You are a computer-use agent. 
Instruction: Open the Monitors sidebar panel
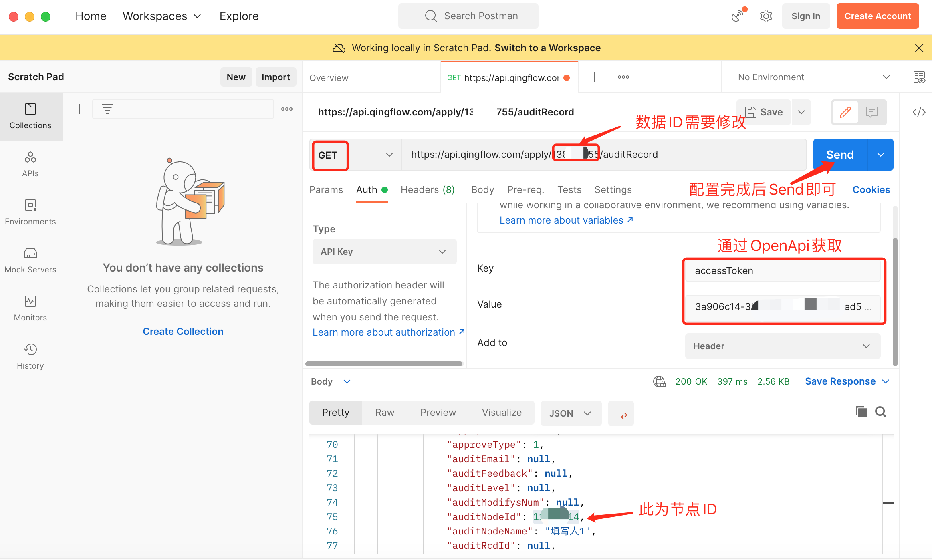coord(30,309)
